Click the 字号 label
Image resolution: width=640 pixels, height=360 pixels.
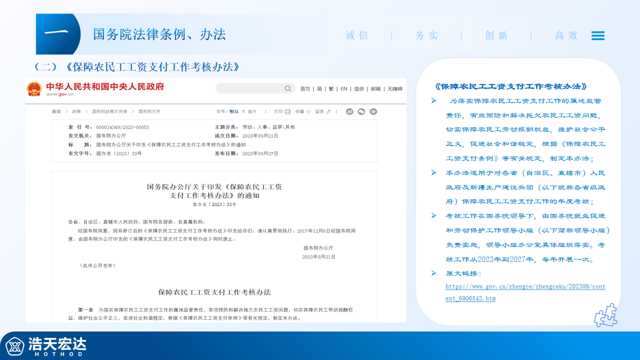(x=222, y=111)
